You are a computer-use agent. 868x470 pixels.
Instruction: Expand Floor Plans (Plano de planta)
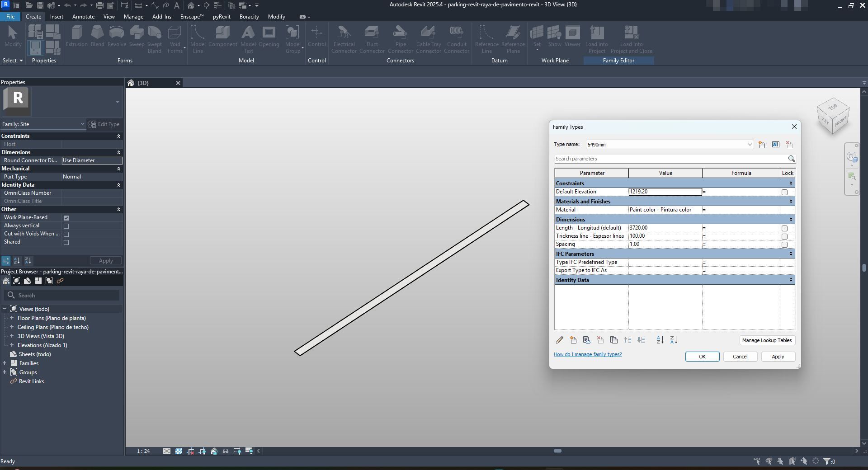click(12, 318)
